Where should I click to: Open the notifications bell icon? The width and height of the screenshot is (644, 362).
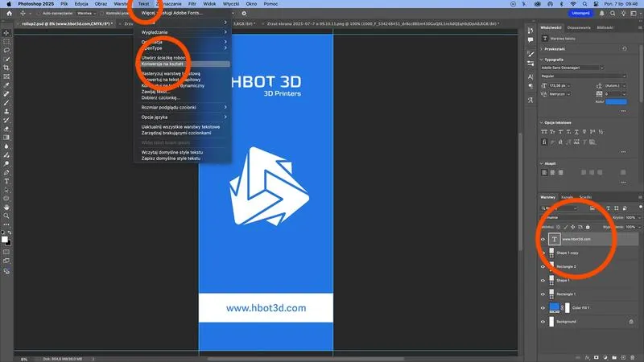click(x=601, y=13)
